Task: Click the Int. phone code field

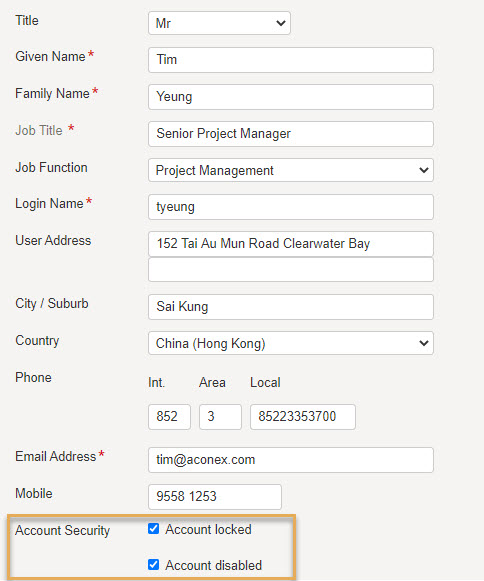Action: click(169, 417)
